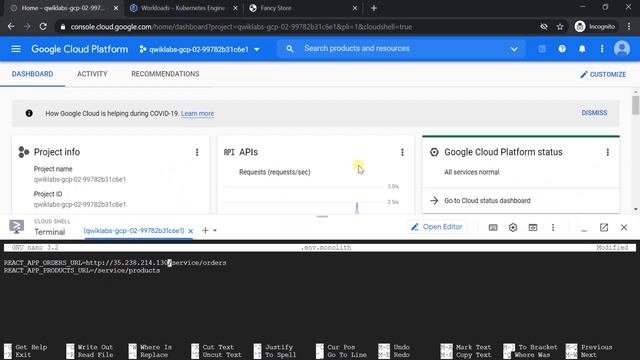Click the third-party cookie blocked eye icon
Viewport: 640px width, 360px height.
pos(544,27)
